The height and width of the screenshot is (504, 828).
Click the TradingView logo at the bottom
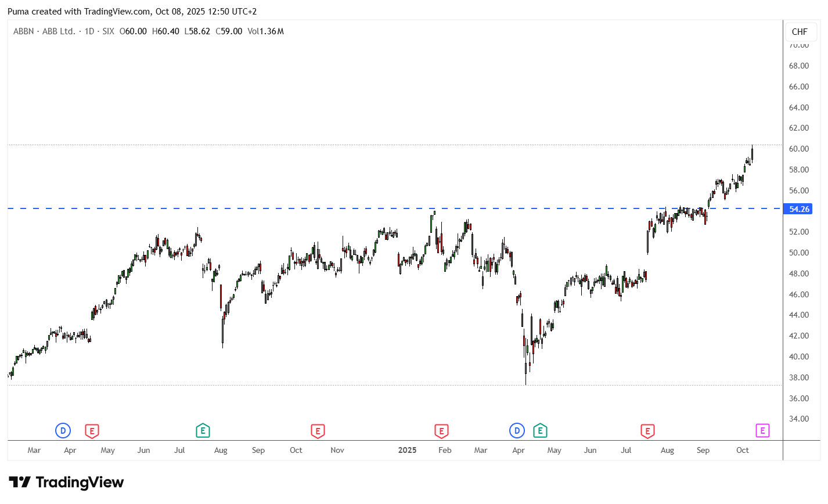click(66, 482)
